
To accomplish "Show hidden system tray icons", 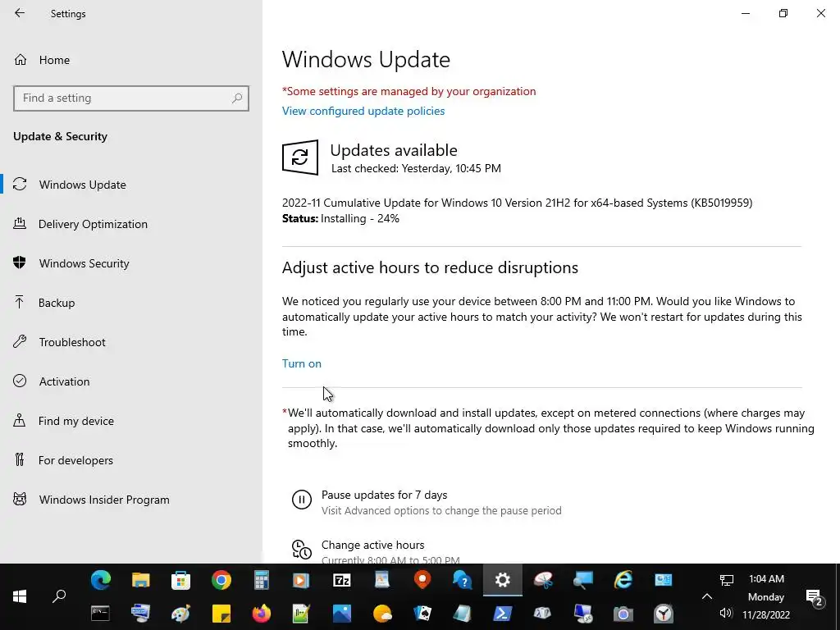I will 707,596.
